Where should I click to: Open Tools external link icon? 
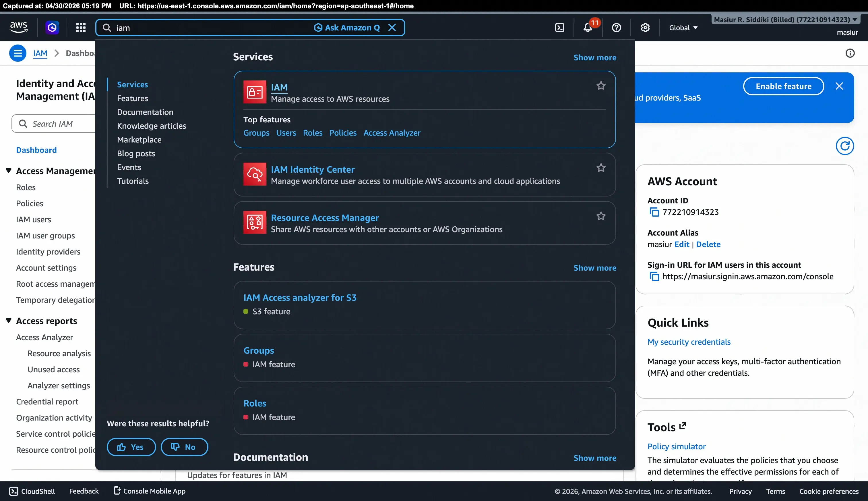(683, 426)
